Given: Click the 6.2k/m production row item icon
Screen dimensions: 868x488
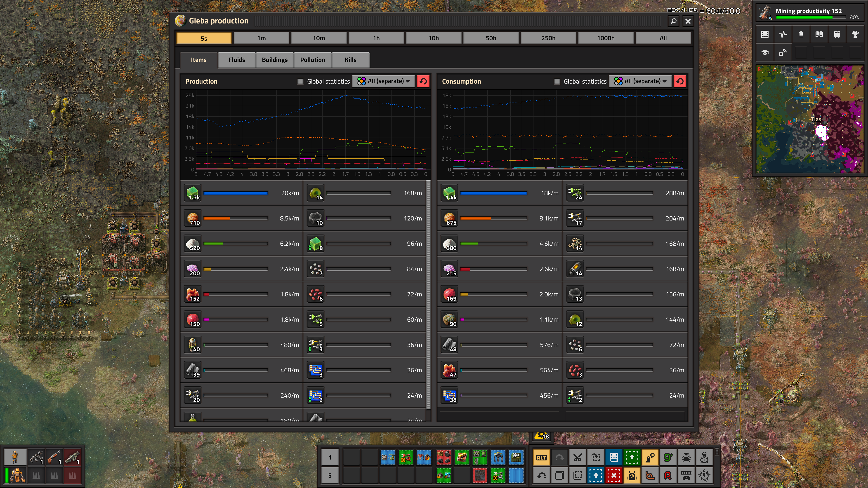Looking at the screenshot, I should [x=193, y=244].
